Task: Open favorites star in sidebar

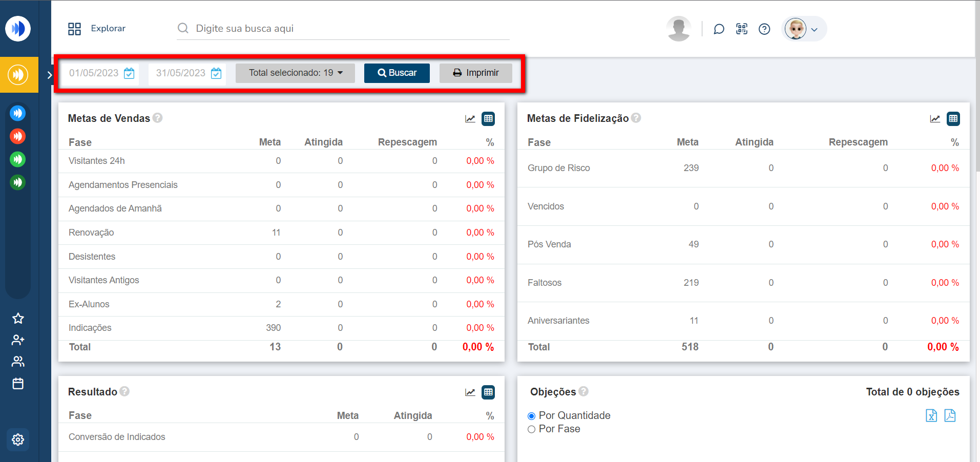Action: point(18,319)
